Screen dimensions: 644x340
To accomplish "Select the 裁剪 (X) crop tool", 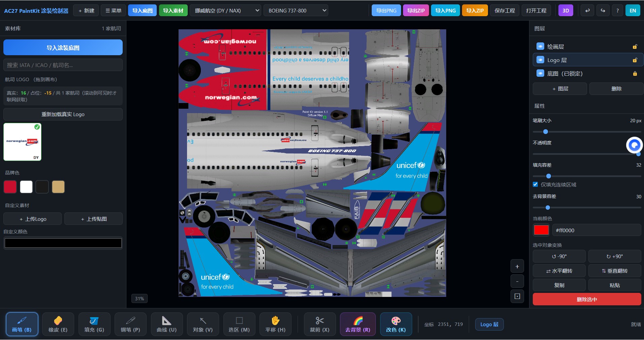I will pyautogui.click(x=320, y=324).
